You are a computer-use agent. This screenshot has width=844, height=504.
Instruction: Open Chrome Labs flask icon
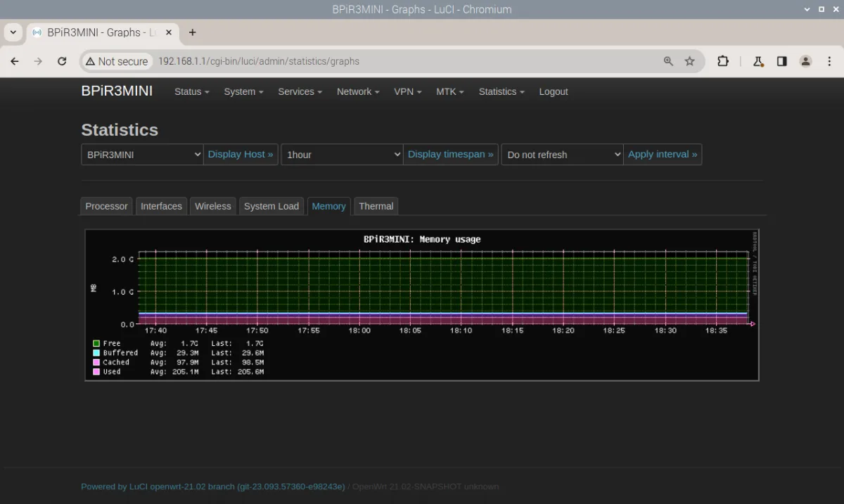click(x=758, y=61)
